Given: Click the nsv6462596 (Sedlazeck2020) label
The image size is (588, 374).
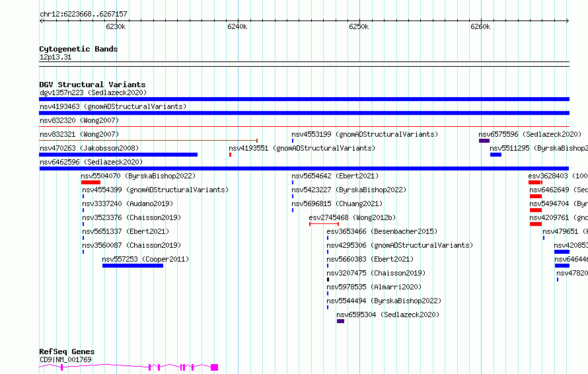Looking at the screenshot, I should click(x=91, y=162).
